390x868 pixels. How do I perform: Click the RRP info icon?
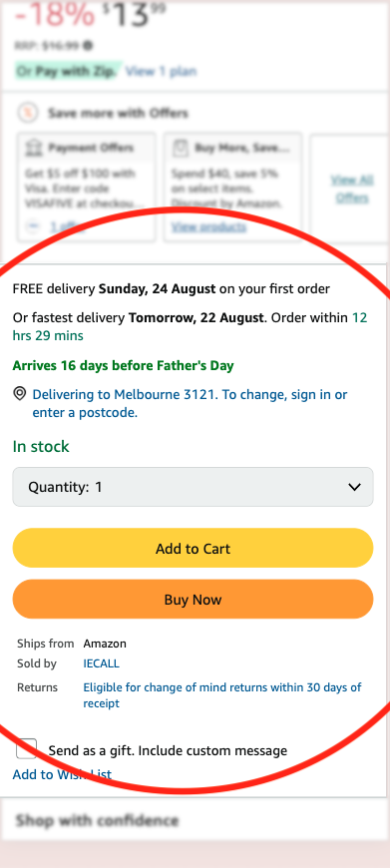88,45
